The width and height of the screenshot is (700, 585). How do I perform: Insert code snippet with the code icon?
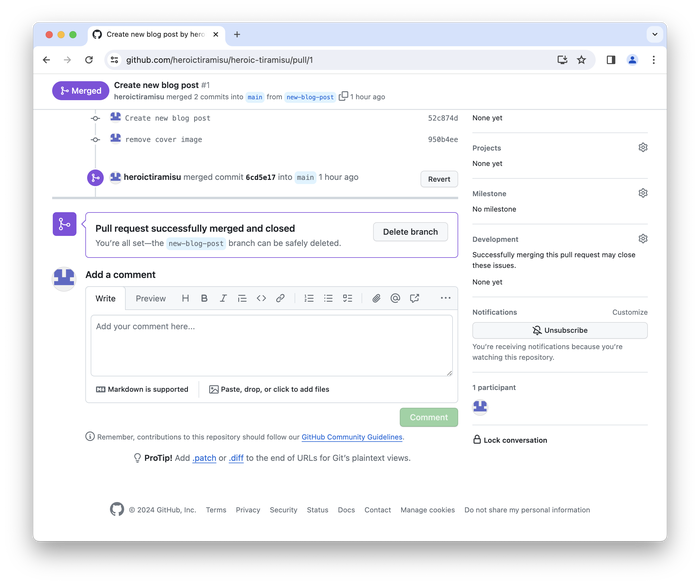pos(261,298)
